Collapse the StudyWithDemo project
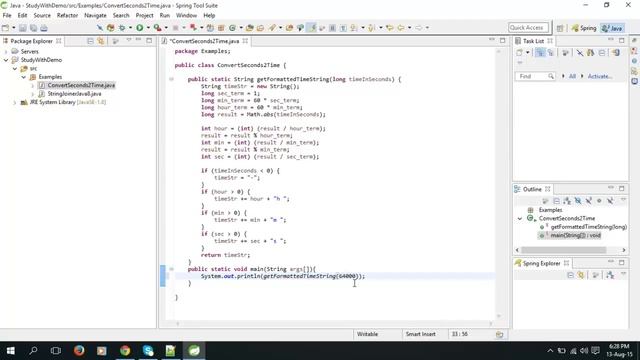Image resolution: width=640 pixels, height=360 pixels. 6,60
